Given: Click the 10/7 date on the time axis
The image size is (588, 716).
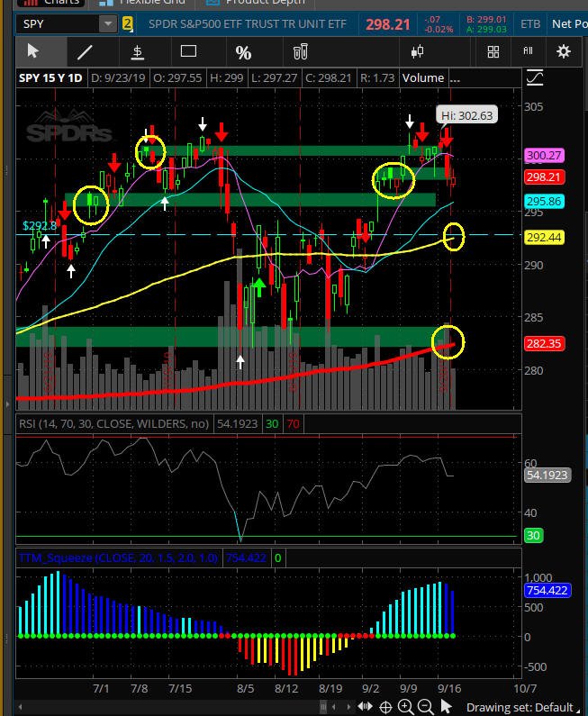Looking at the screenshot, I should click(x=525, y=688).
